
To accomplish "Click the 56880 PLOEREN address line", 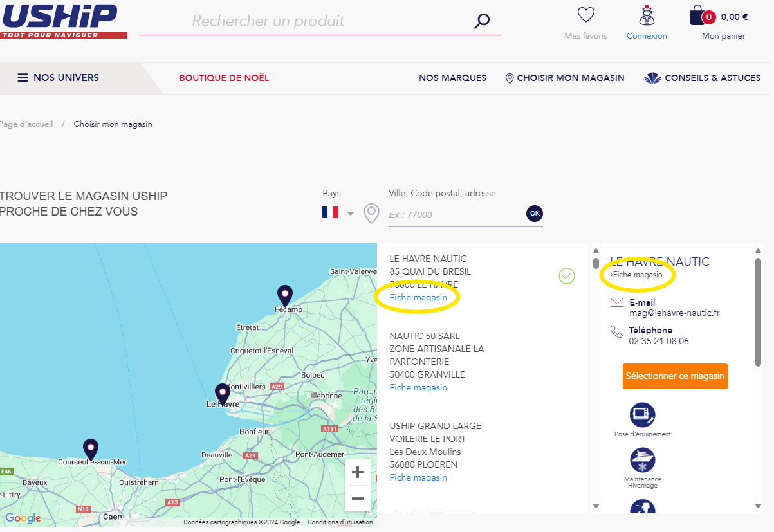I will tap(423, 464).
